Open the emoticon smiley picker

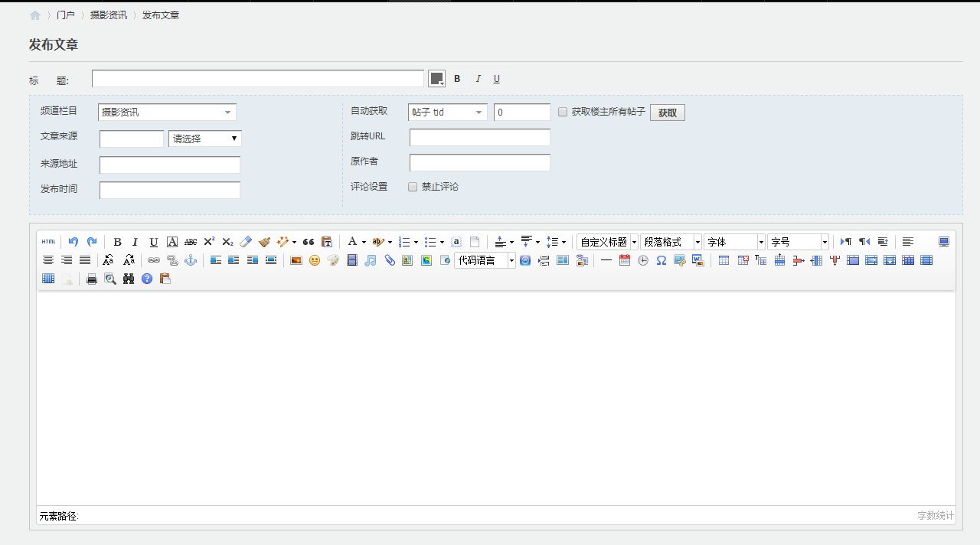pyautogui.click(x=314, y=260)
